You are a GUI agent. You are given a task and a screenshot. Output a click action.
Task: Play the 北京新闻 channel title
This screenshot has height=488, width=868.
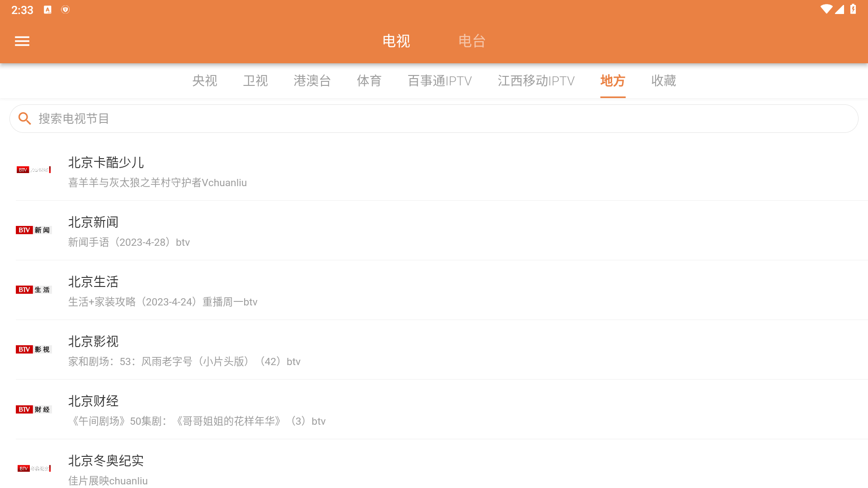tap(94, 222)
